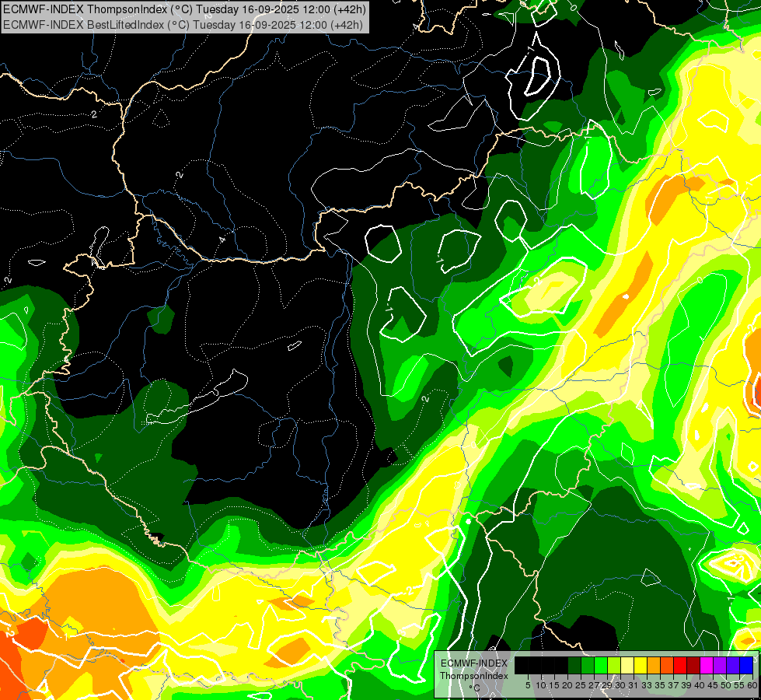Pick the pale yellow 30–31 legend swatch
Viewport: 761px width, 700px height.
627,666
